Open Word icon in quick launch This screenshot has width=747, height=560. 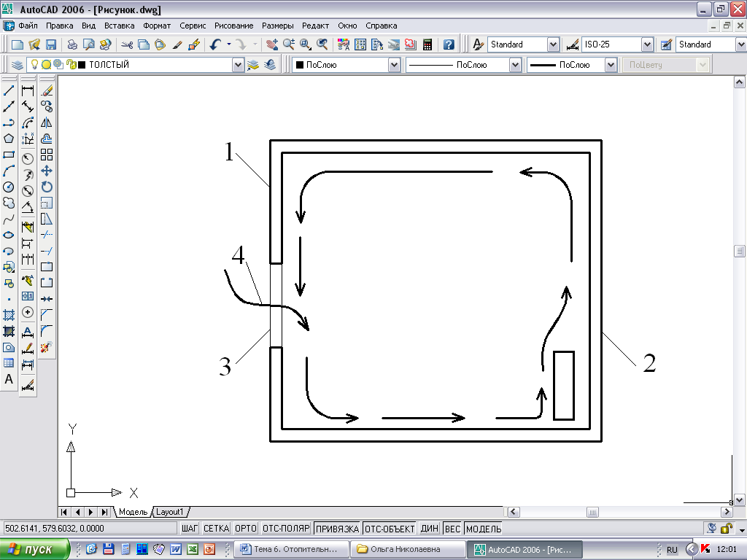tap(176, 550)
